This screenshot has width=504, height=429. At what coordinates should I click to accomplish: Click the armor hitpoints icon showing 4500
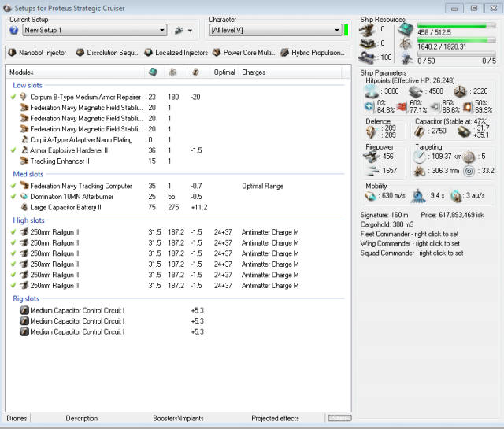(415, 92)
